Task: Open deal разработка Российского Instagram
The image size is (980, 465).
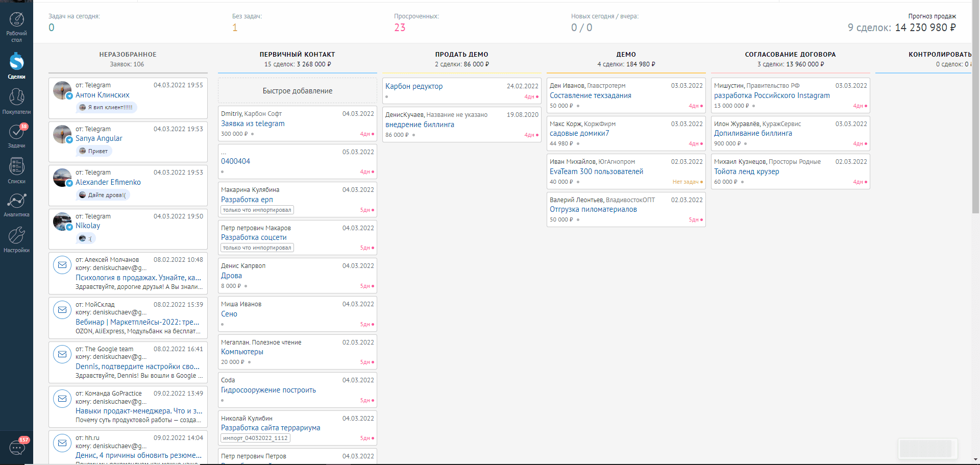Action: tap(772, 95)
